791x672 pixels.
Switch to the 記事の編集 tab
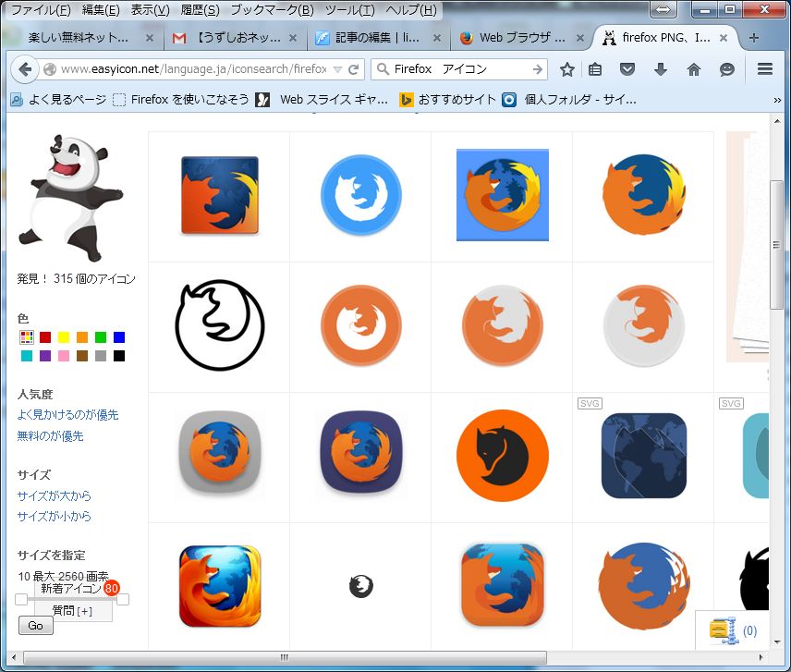tap(377, 38)
